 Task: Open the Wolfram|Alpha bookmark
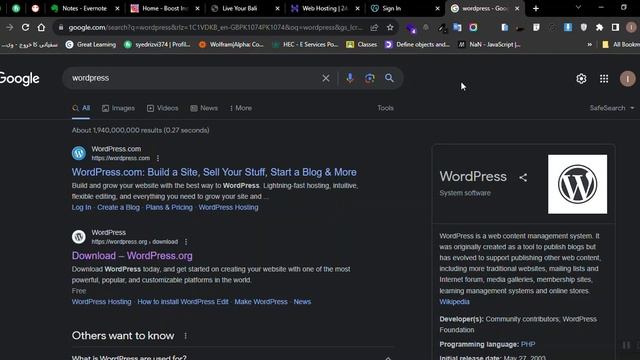click(231, 44)
